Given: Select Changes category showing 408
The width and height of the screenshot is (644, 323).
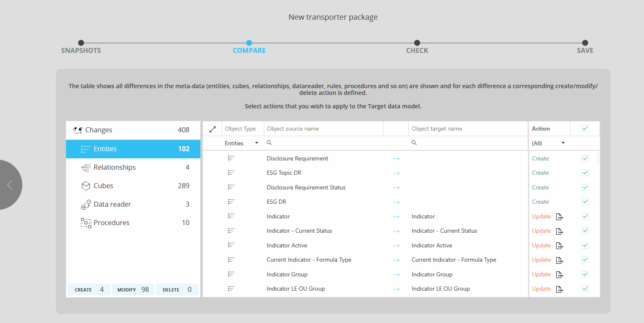Looking at the screenshot, I should click(x=133, y=130).
